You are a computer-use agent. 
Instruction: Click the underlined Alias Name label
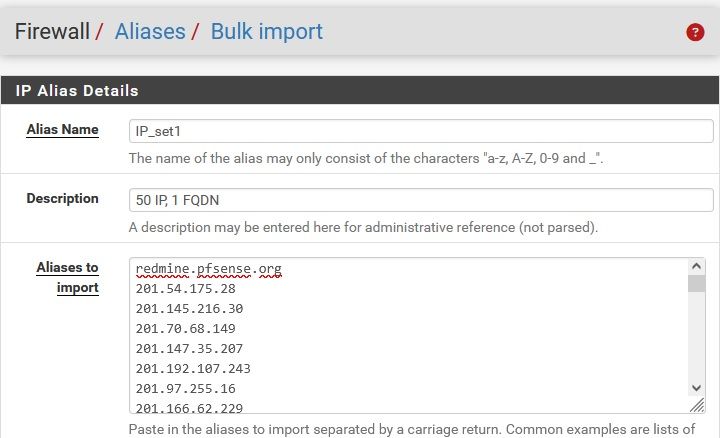(x=67, y=129)
